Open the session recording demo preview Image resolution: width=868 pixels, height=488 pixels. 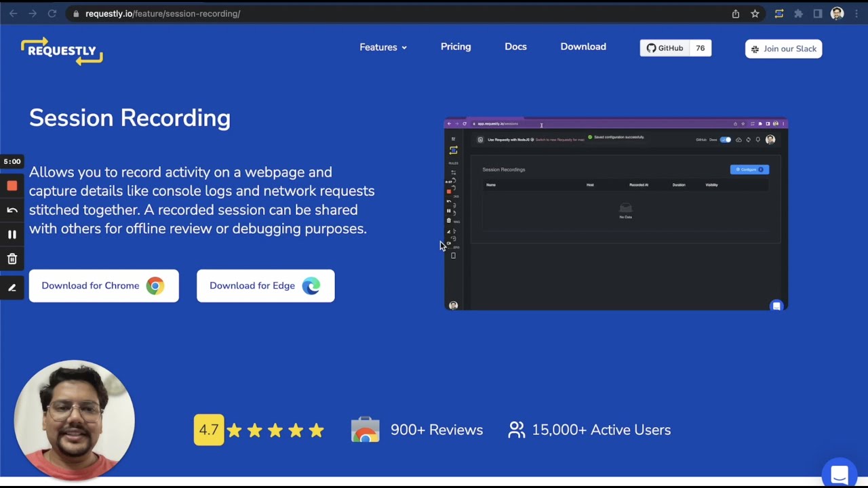click(x=616, y=215)
